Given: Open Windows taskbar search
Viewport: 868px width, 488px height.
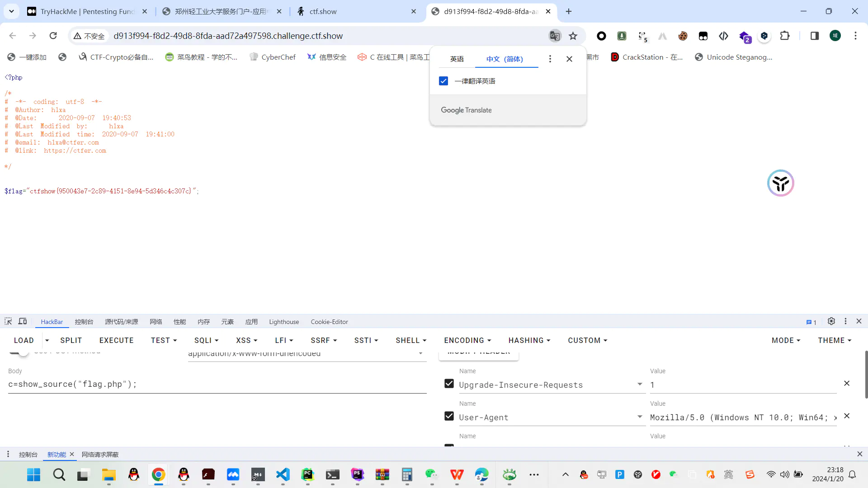Looking at the screenshot, I should 59,474.
